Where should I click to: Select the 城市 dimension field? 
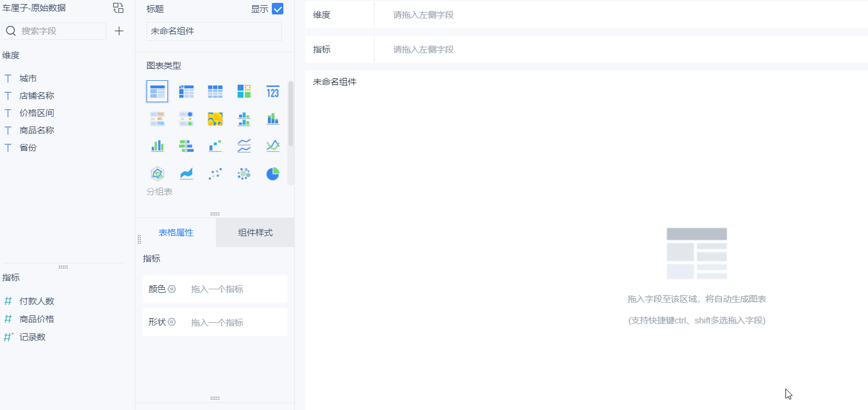27,78
